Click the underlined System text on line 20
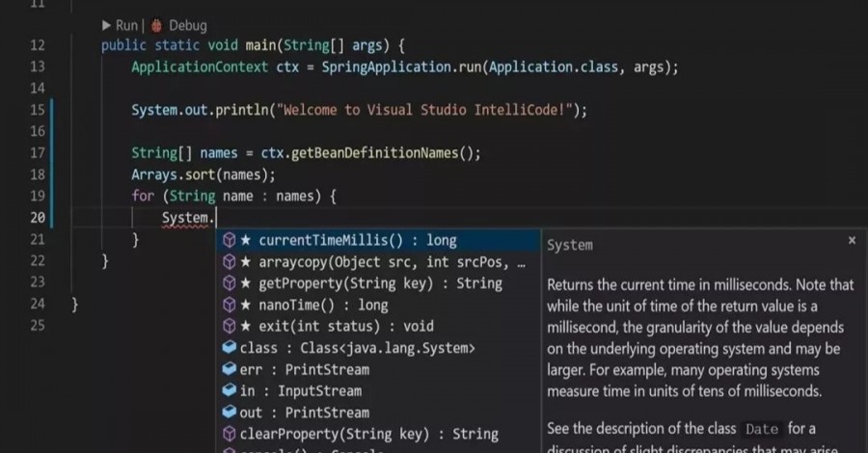Viewport: 868px width, 453px height. point(185,218)
